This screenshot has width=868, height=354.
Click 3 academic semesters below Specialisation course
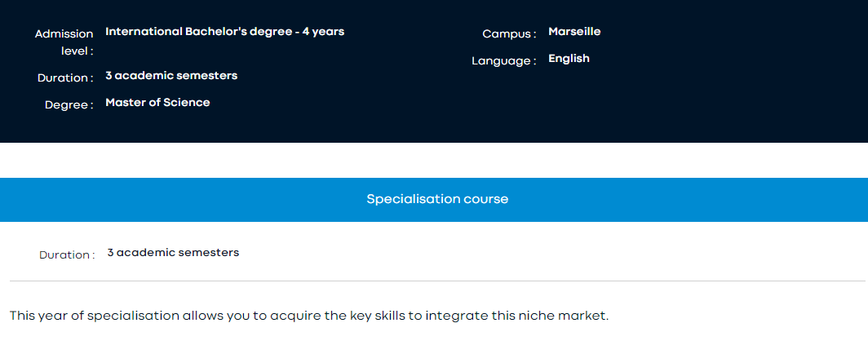173,253
